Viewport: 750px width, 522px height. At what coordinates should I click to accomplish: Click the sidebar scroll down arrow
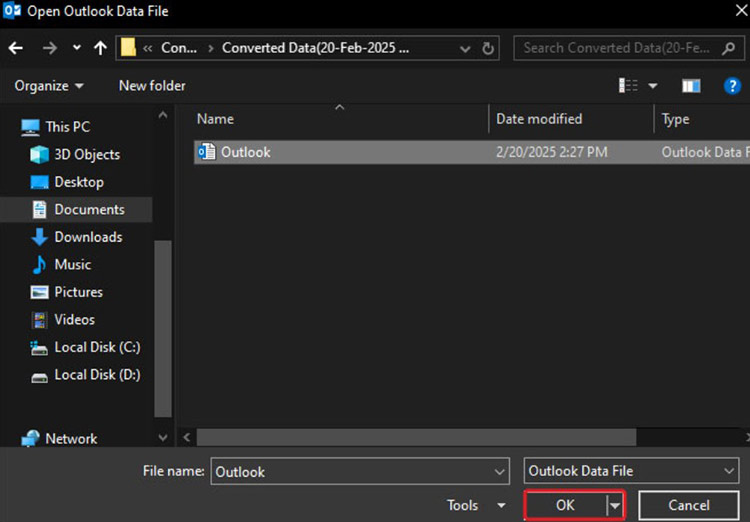click(163, 437)
